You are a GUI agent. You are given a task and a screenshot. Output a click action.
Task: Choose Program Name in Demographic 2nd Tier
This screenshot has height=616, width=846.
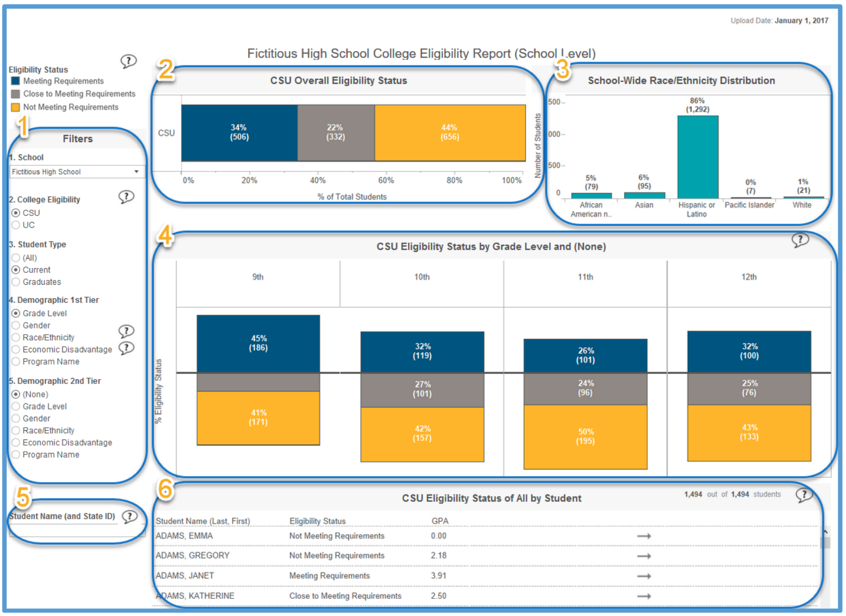(x=16, y=455)
